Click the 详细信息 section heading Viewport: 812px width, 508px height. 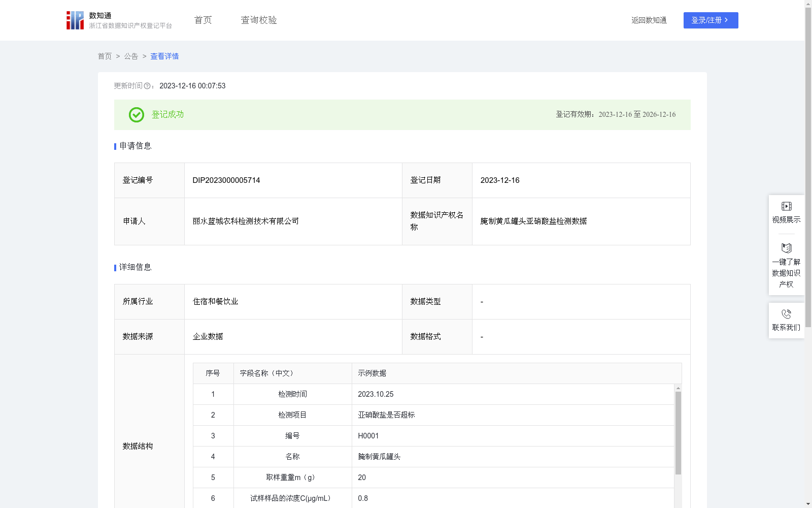point(136,268)
